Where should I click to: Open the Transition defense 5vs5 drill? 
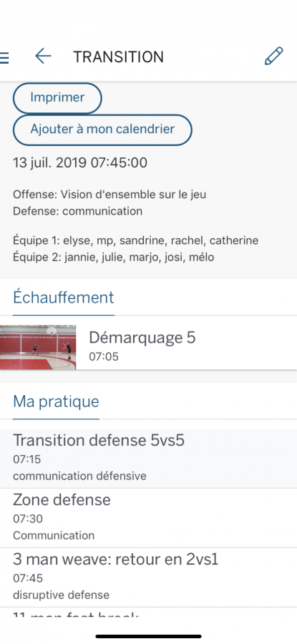148,459
